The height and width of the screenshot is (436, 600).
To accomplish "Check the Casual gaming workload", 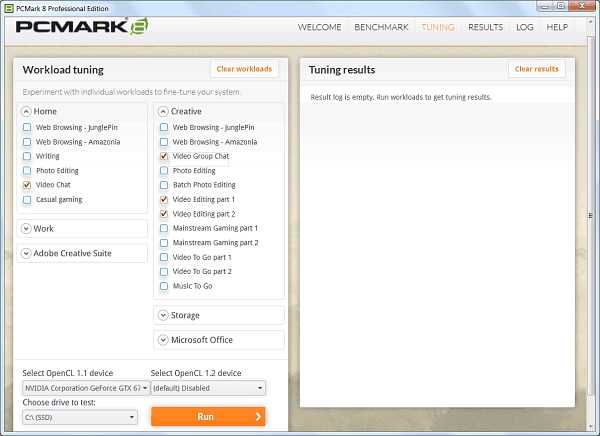I will (x=27, y=199).
